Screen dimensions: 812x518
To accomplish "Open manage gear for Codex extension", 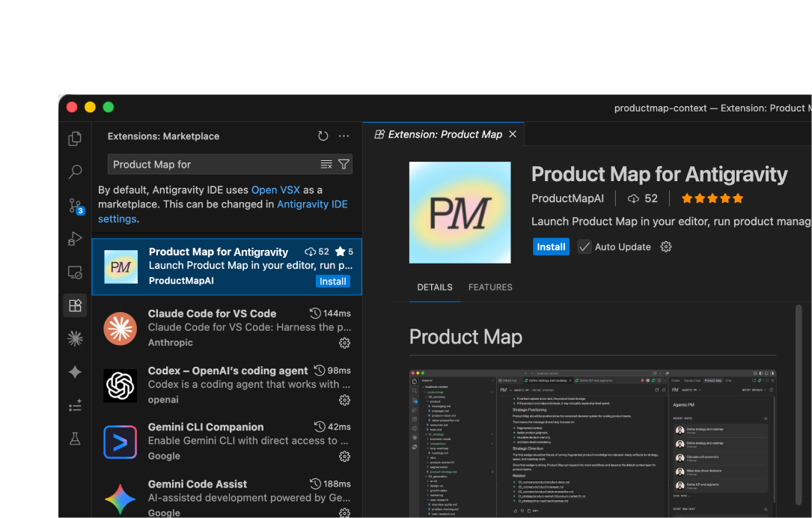I will [344, 400].
